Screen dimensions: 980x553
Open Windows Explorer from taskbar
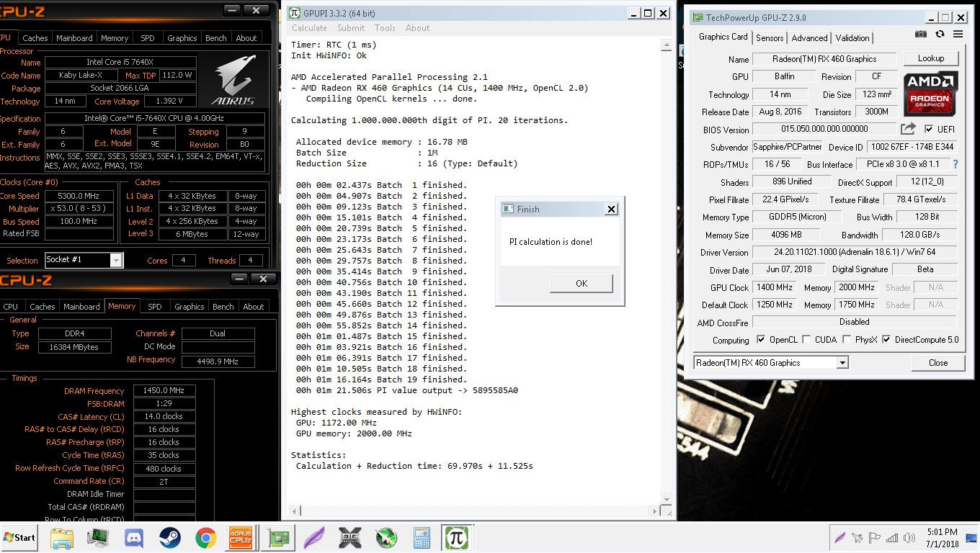62,537
